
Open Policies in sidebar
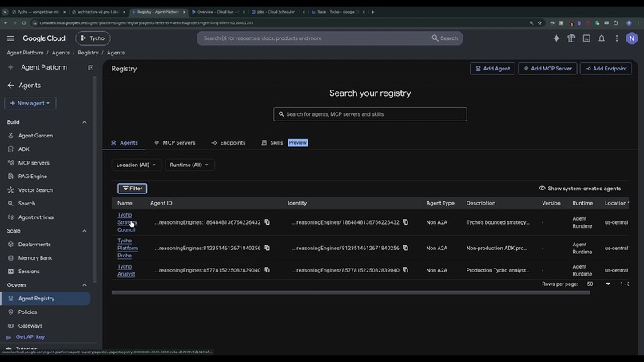click(27, 312)
